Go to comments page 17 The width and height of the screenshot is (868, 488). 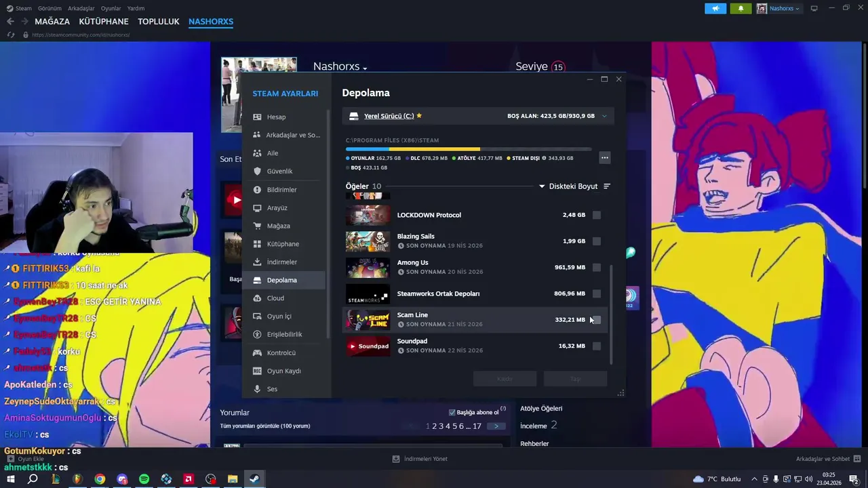tap(477, 426)
